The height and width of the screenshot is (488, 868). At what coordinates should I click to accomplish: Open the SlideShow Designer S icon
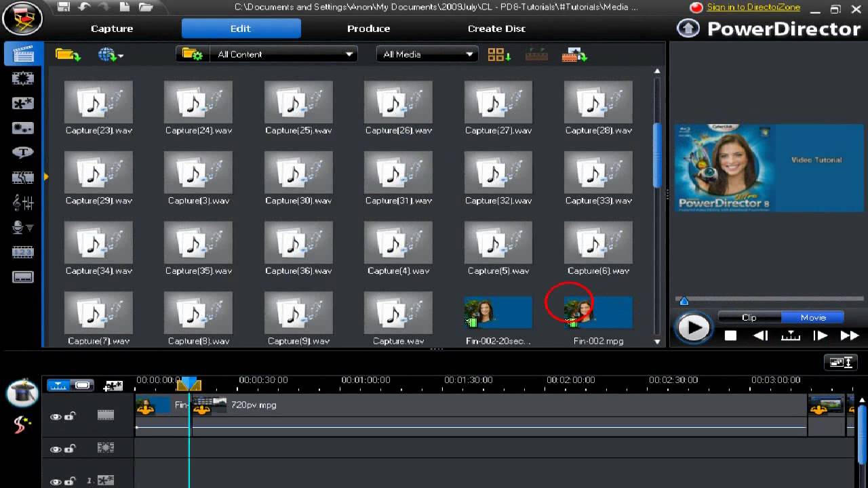click(22, 425)
